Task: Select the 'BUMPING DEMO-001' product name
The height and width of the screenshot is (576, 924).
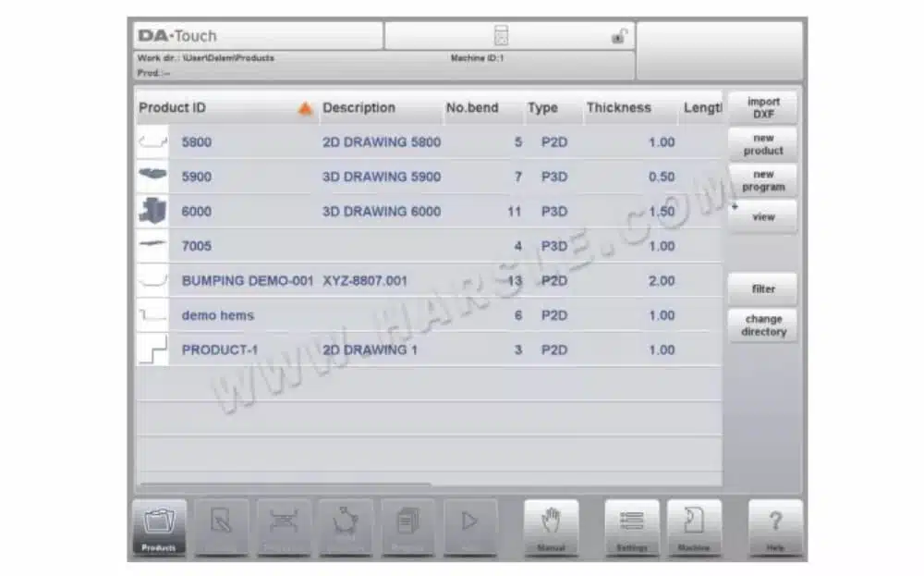Action: [248, 281]
